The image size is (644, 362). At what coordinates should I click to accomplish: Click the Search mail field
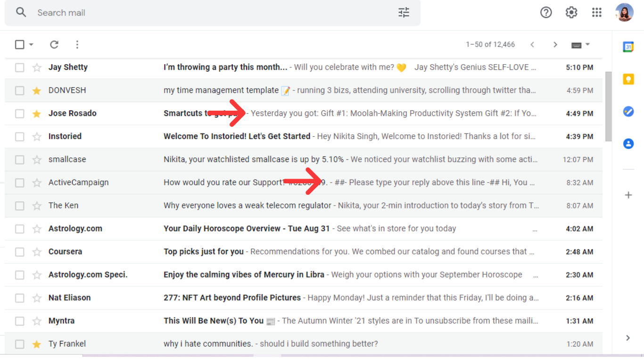[212, 12]
